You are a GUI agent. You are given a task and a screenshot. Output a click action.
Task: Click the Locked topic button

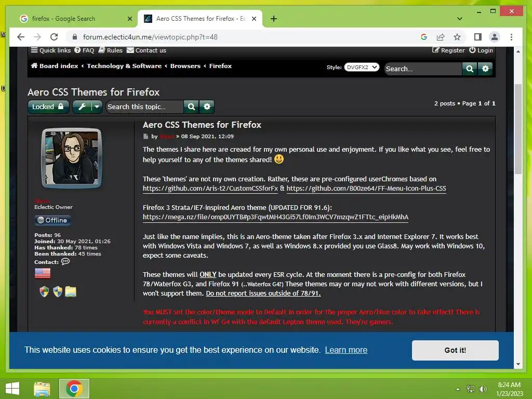[x=48, y=107]
